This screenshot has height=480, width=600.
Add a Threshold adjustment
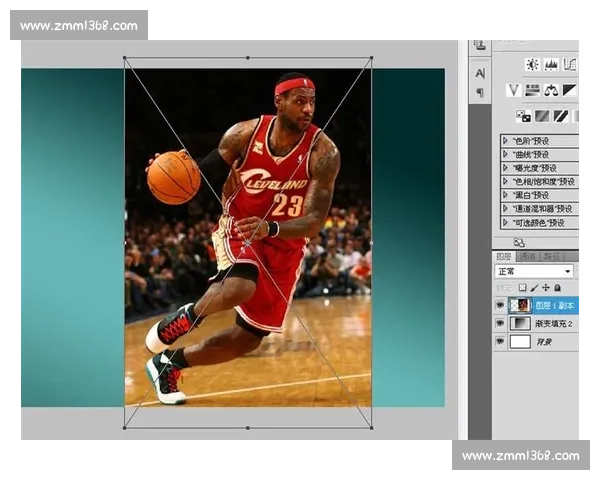tap(561, 116)
